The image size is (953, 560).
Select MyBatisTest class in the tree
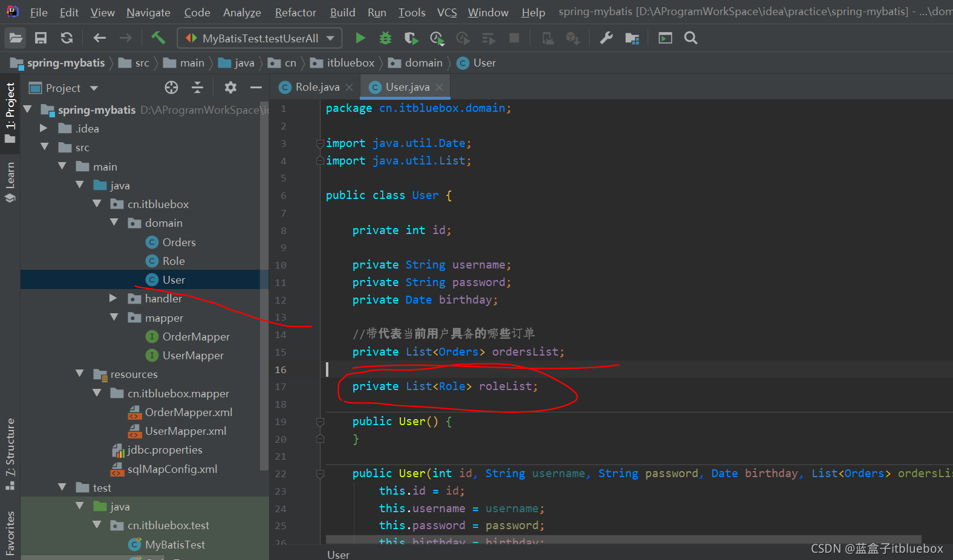pos(175,544)
